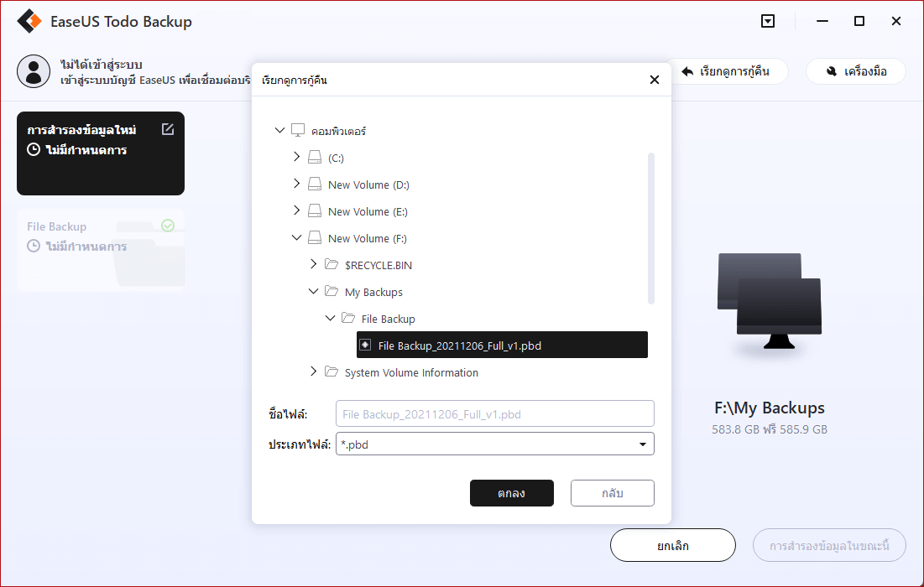Screen dimensions: 924x587
Task: Click the ชื่อไฟล์ file name input field
Action: (x=495, y=414)
